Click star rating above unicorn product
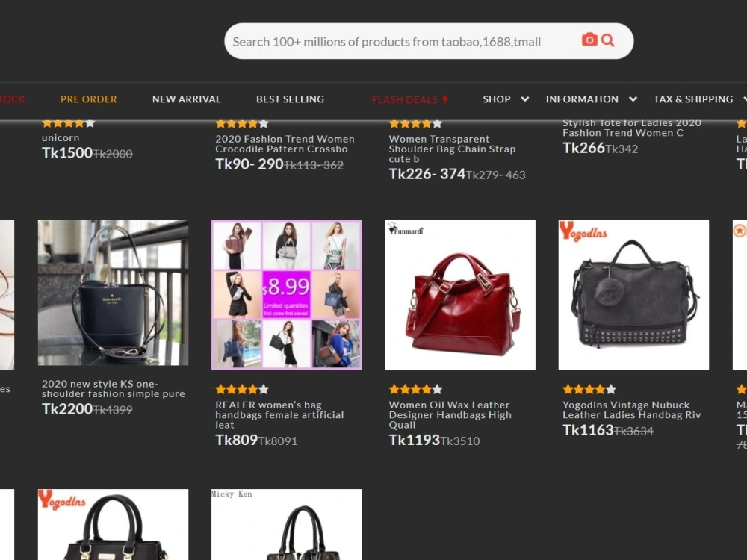747x560 pixels. (69, 124)
